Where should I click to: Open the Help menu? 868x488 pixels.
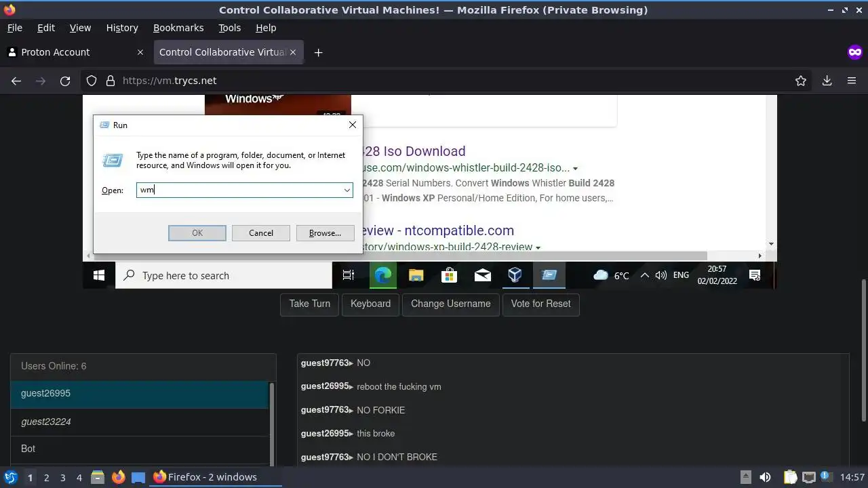266,28
